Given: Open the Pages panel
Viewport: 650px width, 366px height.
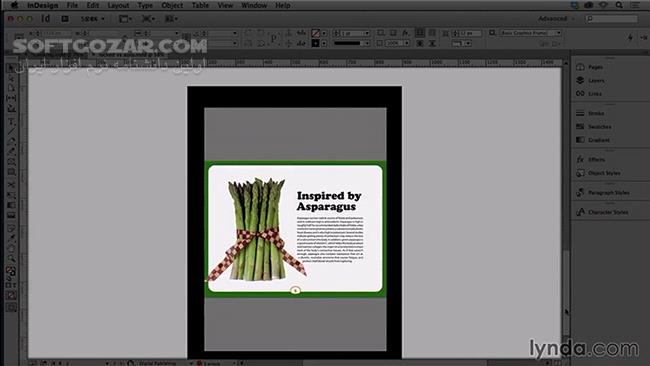Looking at the screenshot, I should click(590, 67).
